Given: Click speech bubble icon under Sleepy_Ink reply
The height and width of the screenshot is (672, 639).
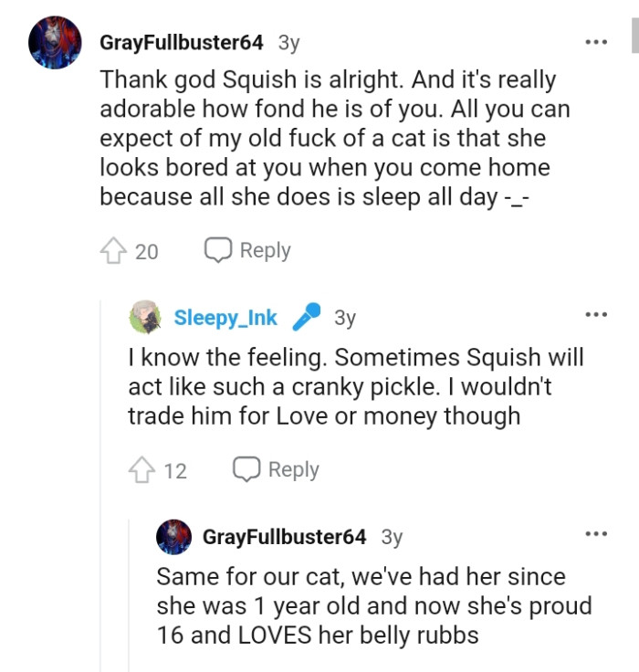Looking at the screenshot, I should (x=246, y=469).
